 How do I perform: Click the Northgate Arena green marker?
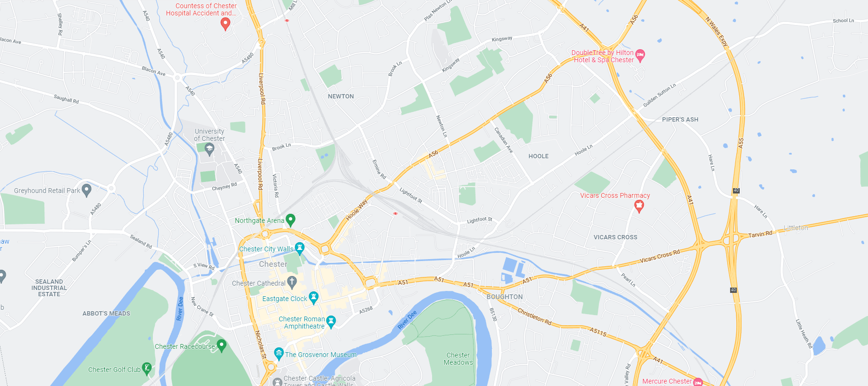click(x=290, y=220)
